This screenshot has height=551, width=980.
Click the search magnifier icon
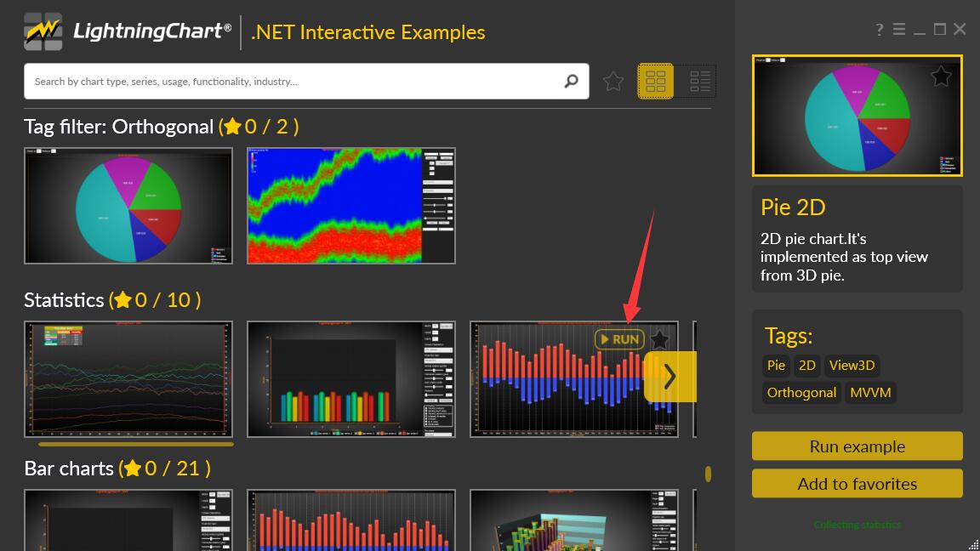pos(572,82)
